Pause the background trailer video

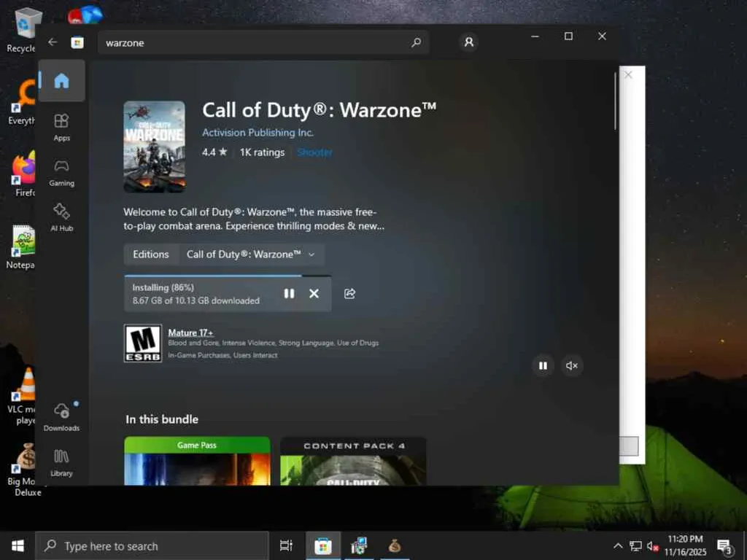point(543,366)
